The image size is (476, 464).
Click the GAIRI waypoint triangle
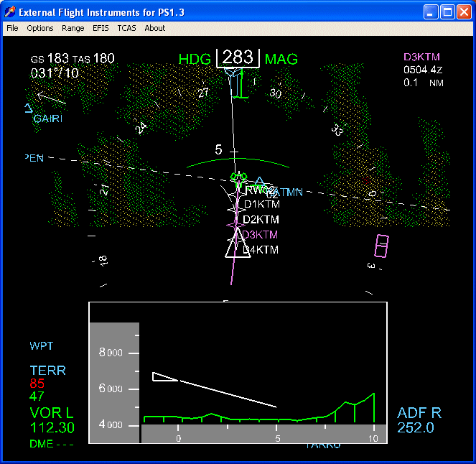point(28,108)
